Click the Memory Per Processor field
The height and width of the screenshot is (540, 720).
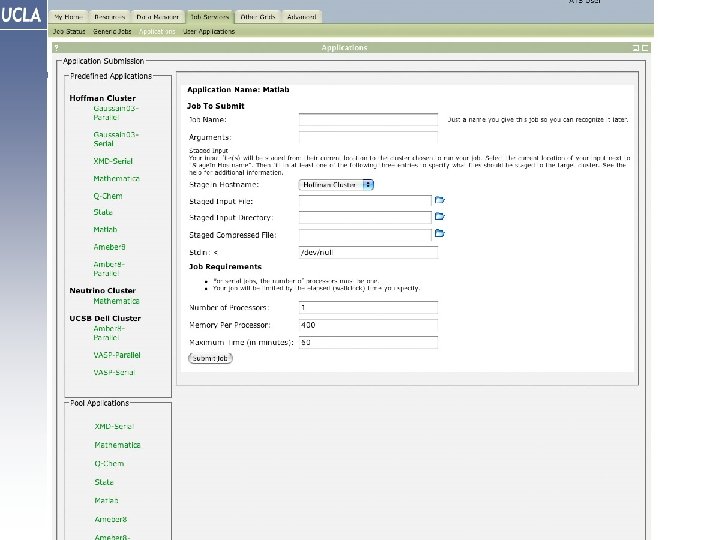(368, 325)
